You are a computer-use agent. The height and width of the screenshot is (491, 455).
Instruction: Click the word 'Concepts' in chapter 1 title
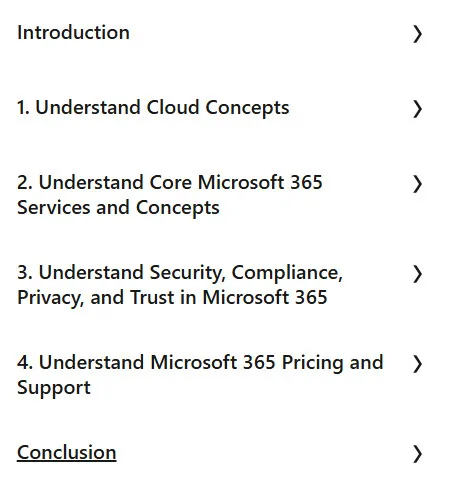[247, 108]
